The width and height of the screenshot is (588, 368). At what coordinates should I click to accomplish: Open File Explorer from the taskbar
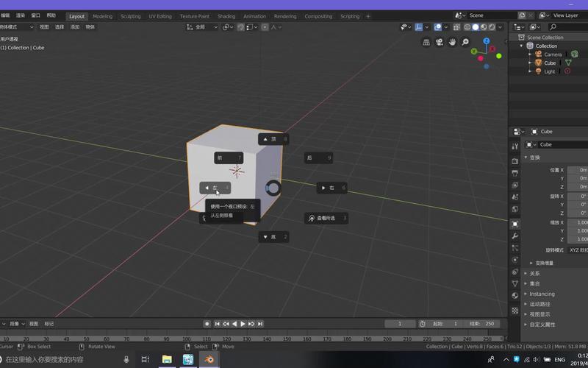point(167,360)
